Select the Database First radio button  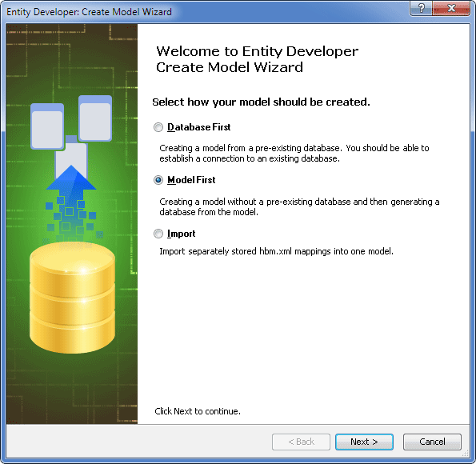click(x=158, y=127)
